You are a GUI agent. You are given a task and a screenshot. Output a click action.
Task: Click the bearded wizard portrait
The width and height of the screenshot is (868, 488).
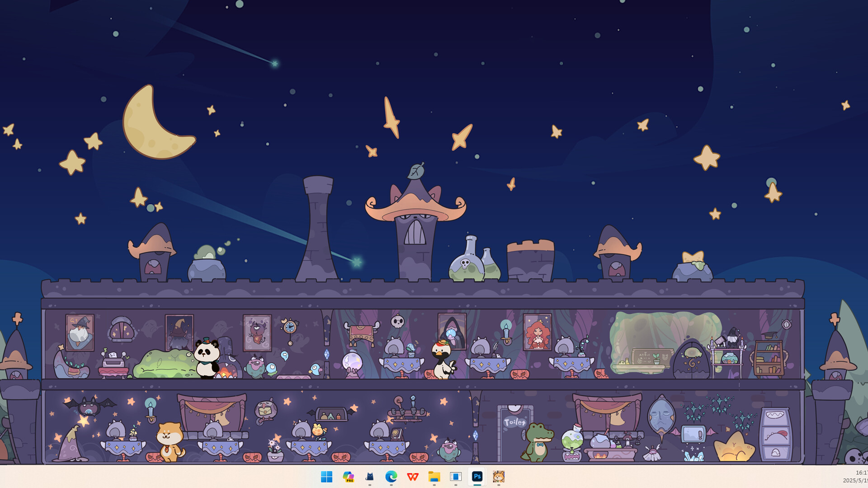click(80, 331)
